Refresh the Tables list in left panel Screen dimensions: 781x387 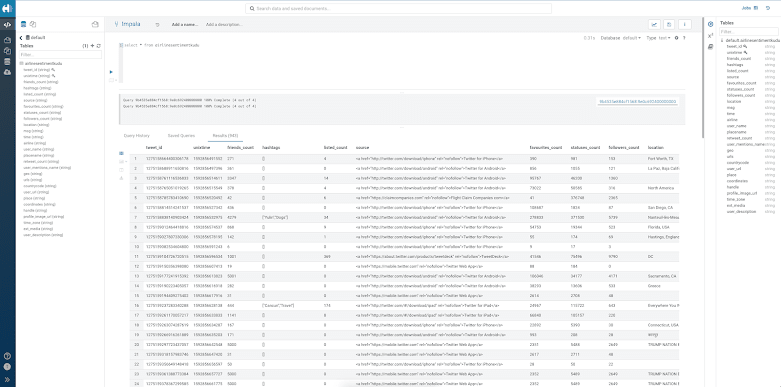[x=98, y=46]
